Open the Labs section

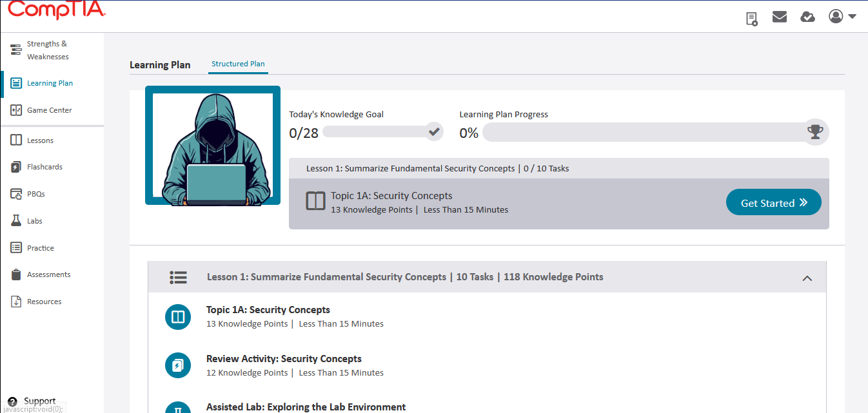pyautogui.click(x=34, y=220)
